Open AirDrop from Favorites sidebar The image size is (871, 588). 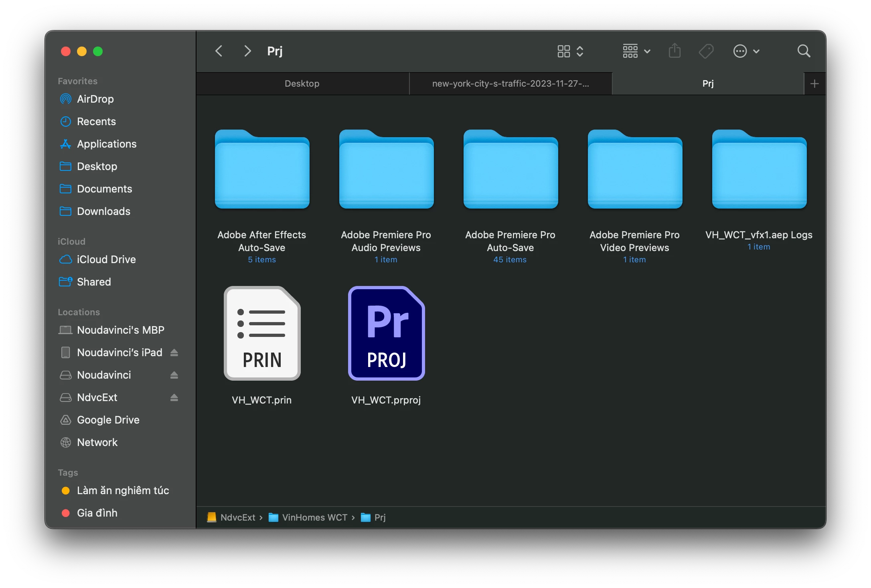coord(95,99)
